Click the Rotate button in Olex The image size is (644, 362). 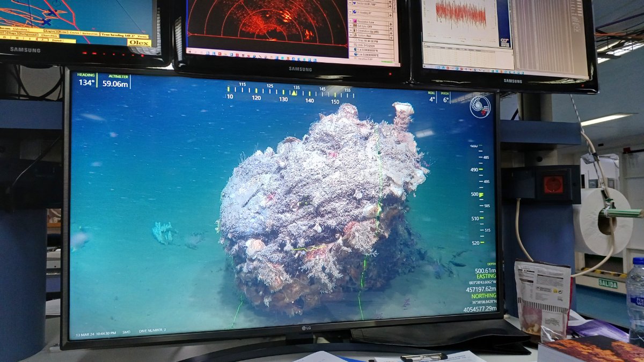click(62, 32)
